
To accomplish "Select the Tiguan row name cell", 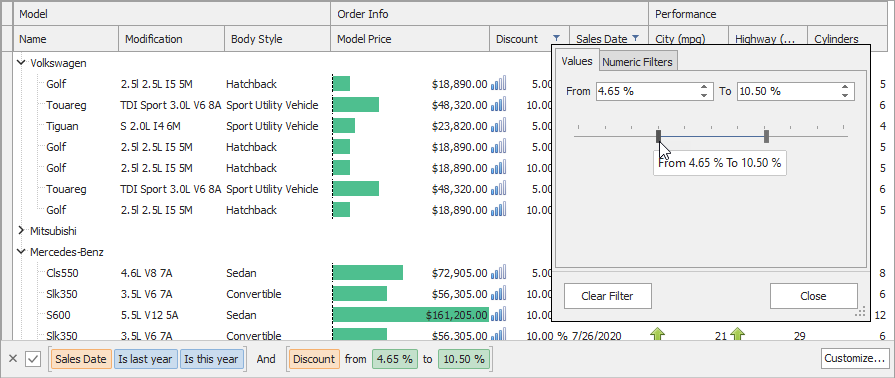I will pos(62,126).
